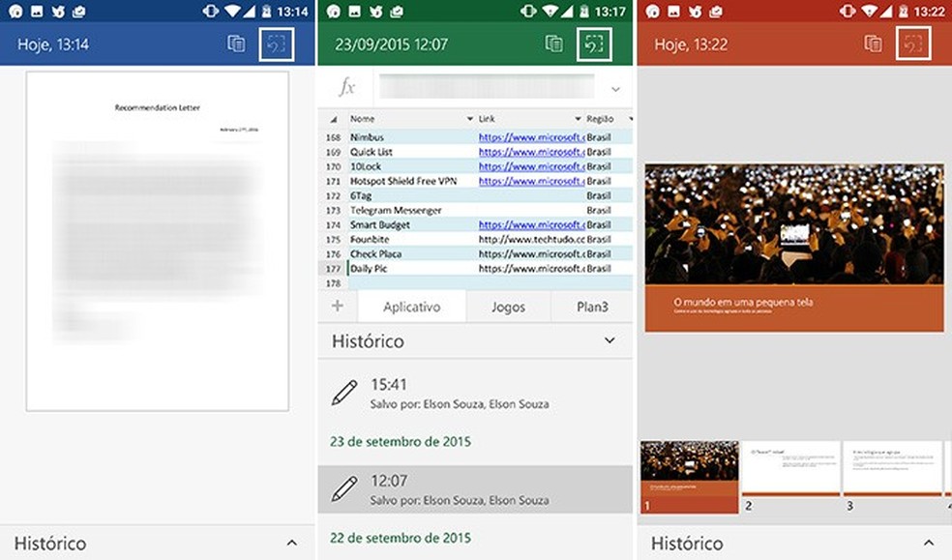Open the Nome column filter dropdown

pos(469,118)
